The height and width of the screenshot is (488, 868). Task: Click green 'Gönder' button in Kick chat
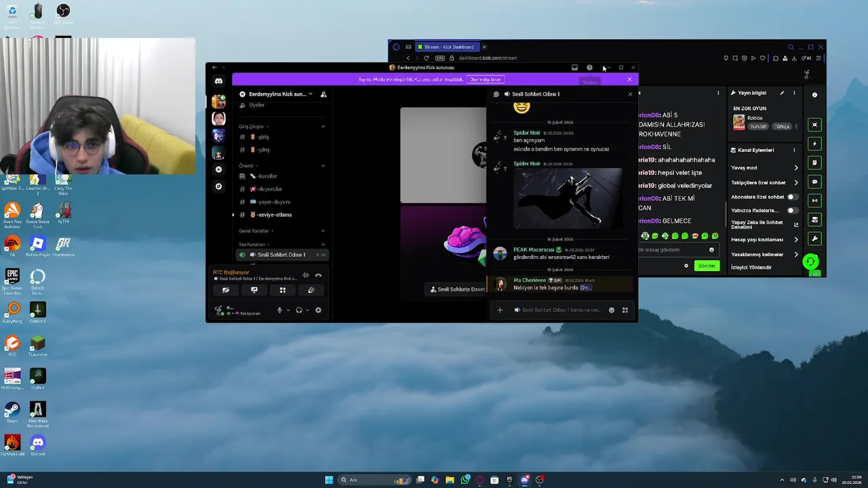coord(706,266)
